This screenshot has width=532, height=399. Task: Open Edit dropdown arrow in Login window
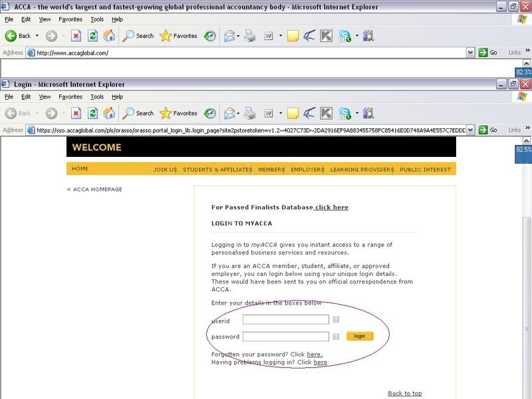(x=281, y=113)
